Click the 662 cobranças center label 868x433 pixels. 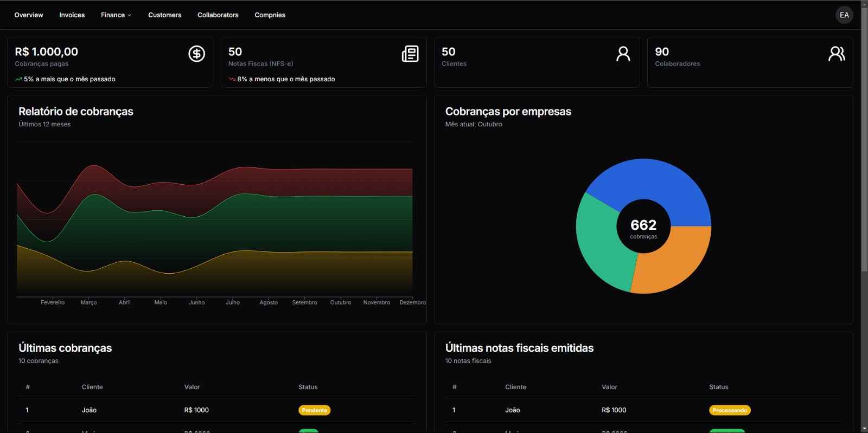643,229
